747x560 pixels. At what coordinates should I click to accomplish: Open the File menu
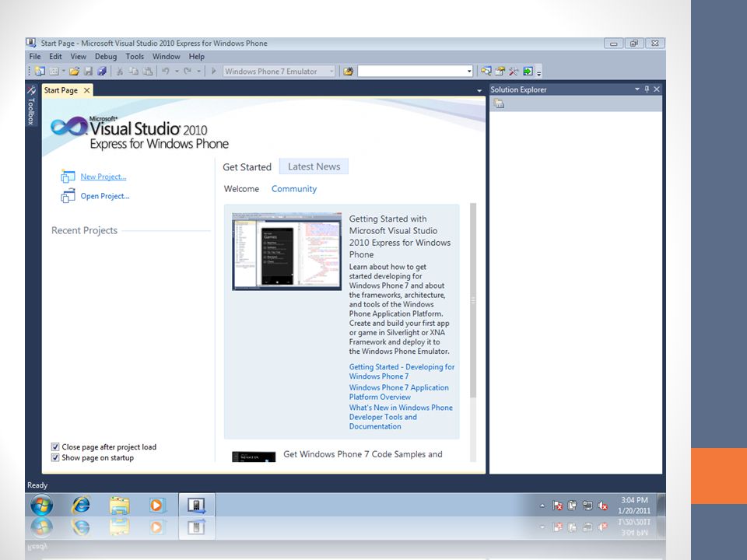point(35,56)
